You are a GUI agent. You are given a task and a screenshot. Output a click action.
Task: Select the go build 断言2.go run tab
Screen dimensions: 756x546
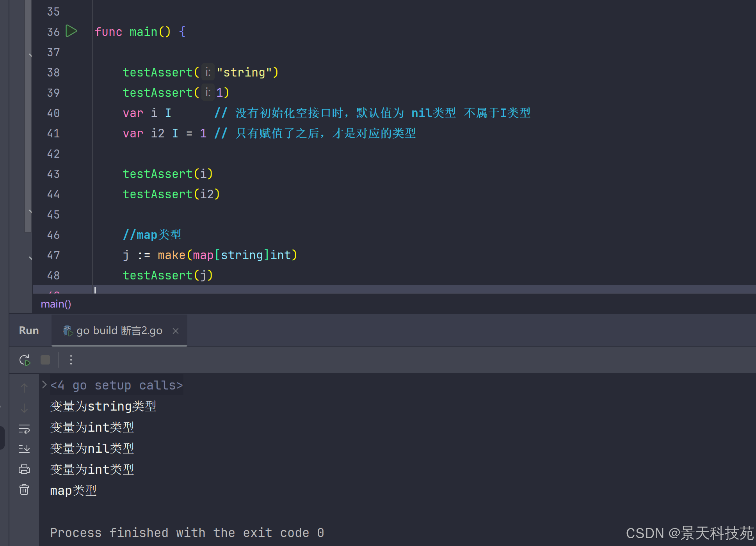point(119,331)
